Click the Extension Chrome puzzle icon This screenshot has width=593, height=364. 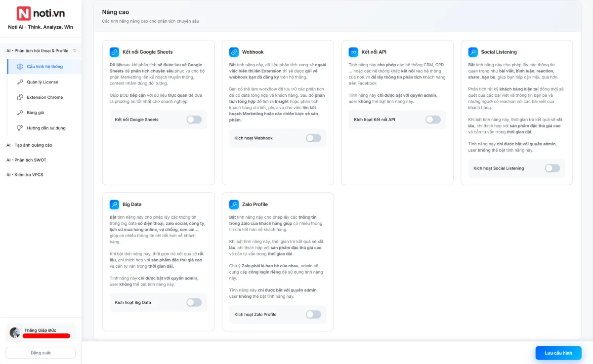(x=20, y=97)
